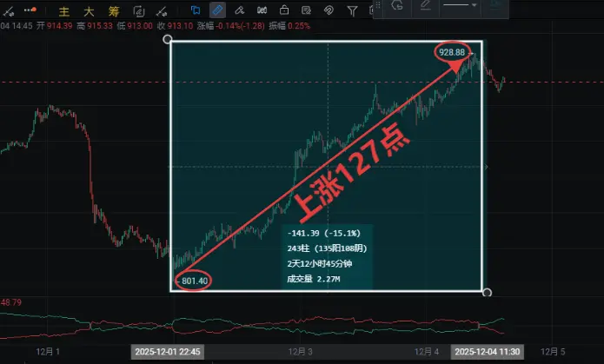Open the pencil line color tool
This screenshot has height=364, width=604.
(425, 5)
